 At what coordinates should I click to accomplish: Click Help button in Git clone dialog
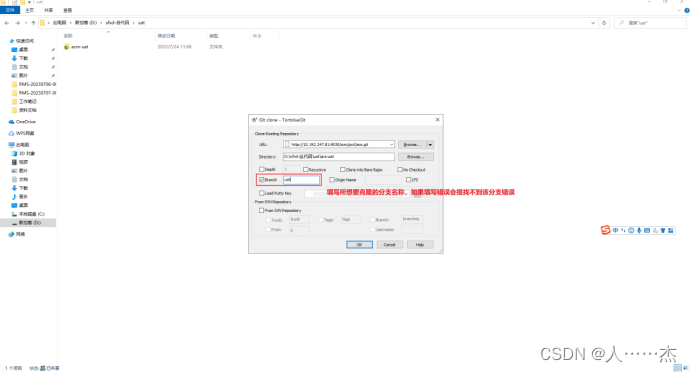(x=420, y=244)
